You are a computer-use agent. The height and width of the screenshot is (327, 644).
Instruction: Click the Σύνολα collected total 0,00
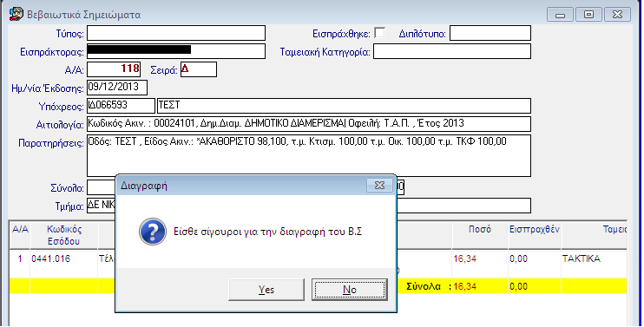tap(535, 286)
